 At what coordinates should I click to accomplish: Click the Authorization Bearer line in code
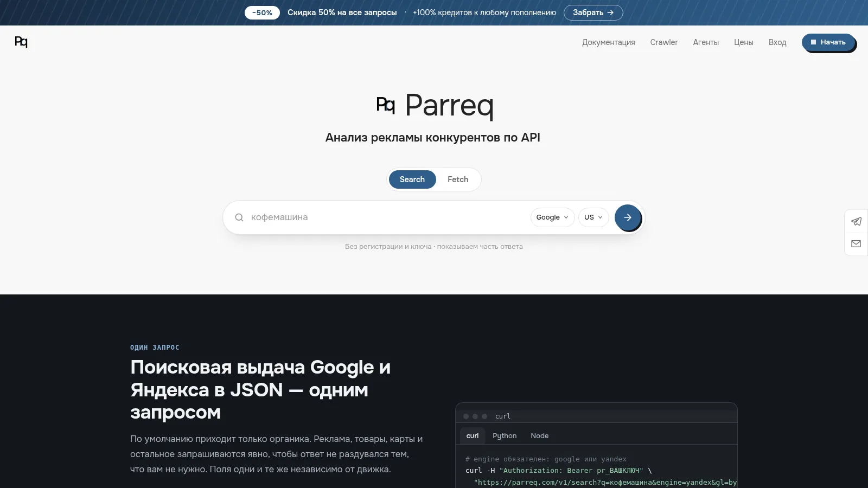(x=559, y=471)
